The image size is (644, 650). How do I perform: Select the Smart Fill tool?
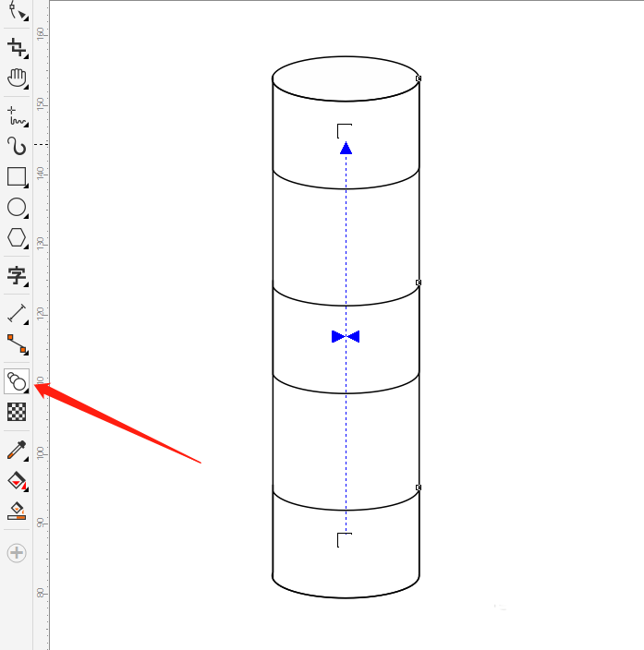click(x=17, y=512)
